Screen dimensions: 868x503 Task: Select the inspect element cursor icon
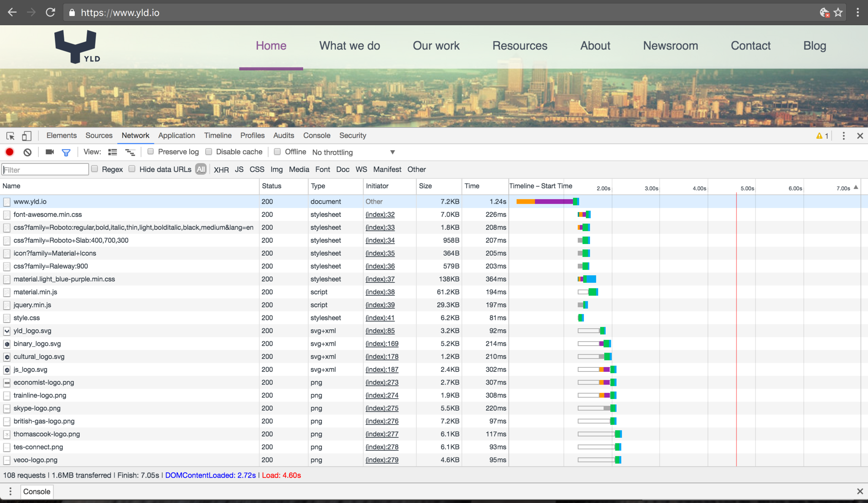(10, 136)
